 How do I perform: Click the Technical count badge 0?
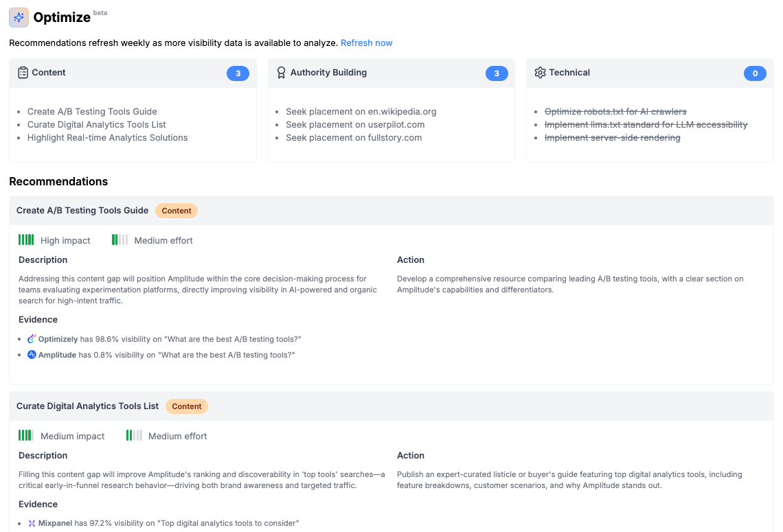[755, 73]
